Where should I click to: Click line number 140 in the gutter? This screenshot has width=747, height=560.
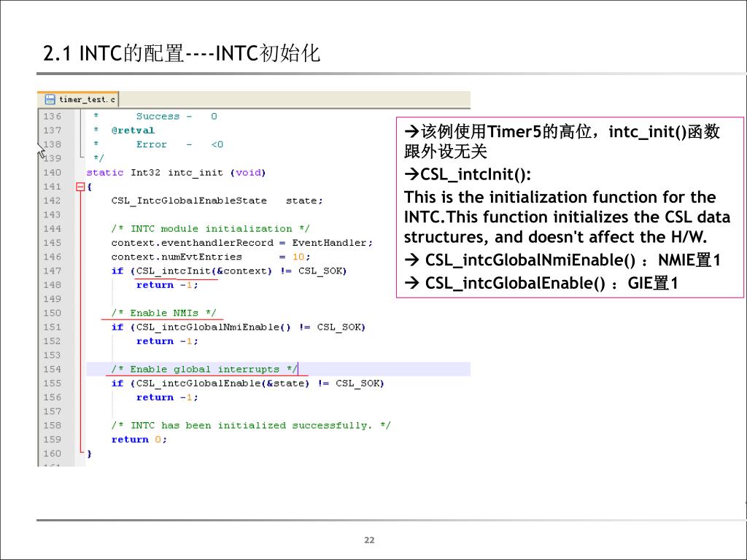(x=52, y=172)
